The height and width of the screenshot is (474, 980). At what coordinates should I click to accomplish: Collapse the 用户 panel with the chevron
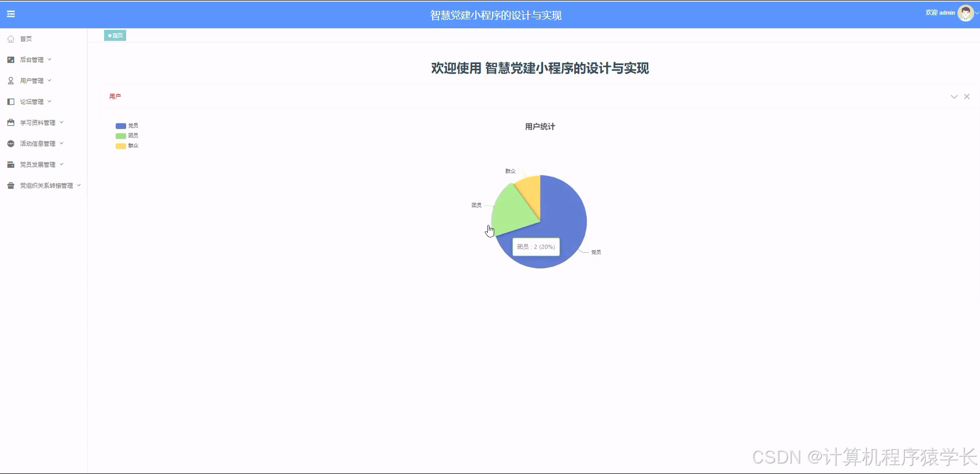(x=954, y=97)
